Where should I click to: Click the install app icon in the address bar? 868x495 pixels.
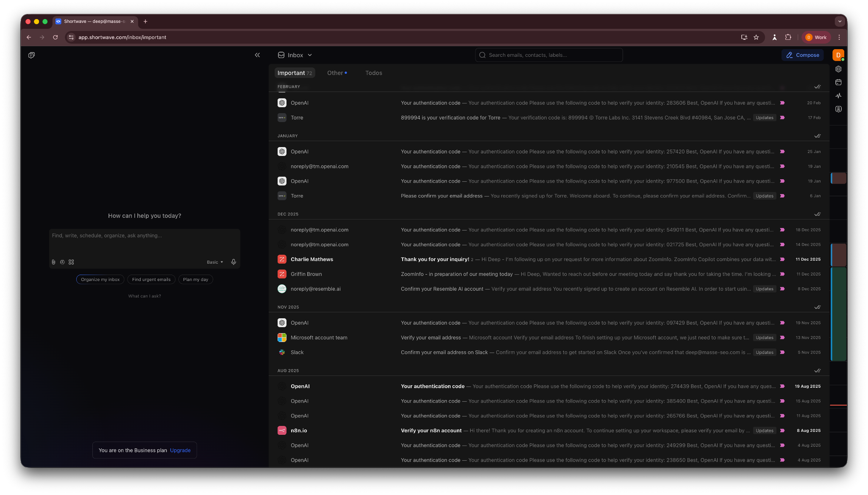(744, 37)
